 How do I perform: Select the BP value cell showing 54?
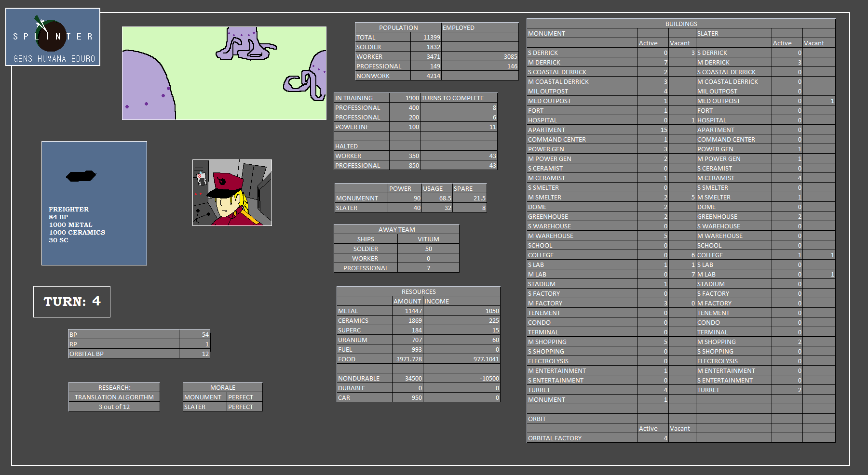[194, 334]
